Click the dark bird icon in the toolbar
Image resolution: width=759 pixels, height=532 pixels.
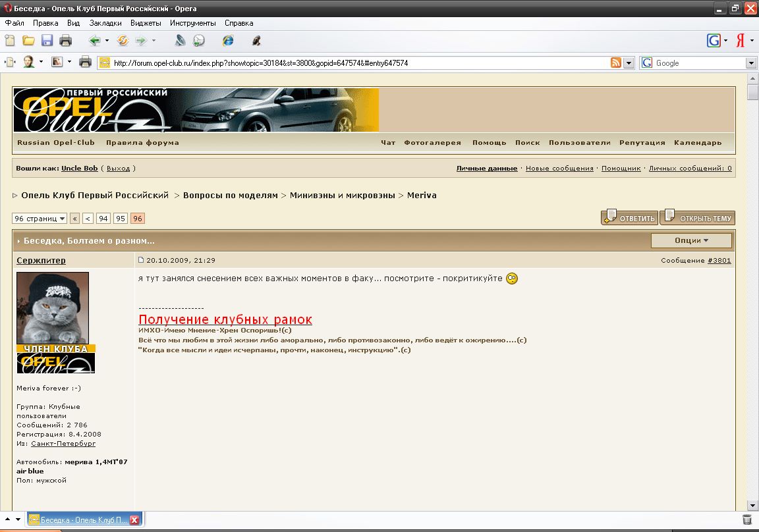(x=256, y=41)
